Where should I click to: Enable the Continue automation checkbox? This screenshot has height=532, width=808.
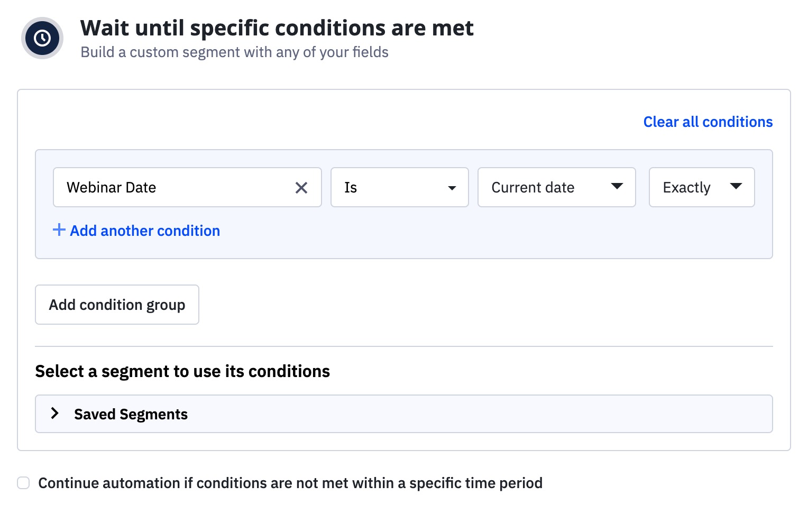(23, 483)
